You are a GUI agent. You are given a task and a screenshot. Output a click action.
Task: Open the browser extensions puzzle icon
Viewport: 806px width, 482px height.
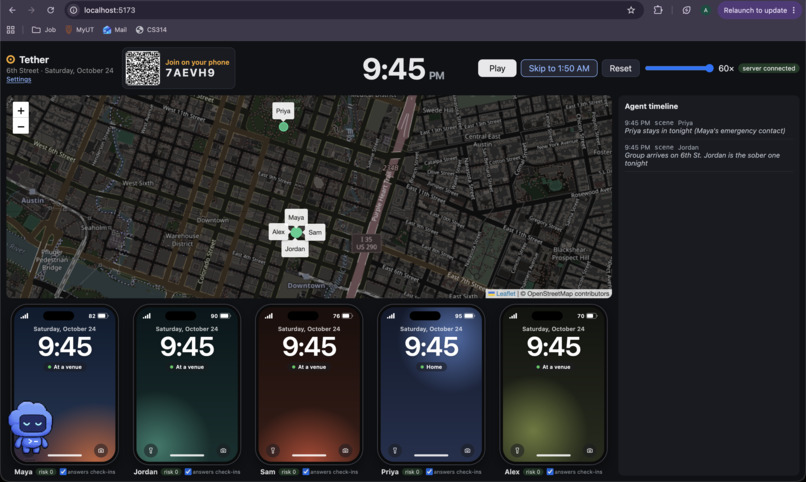pos(658,10)
